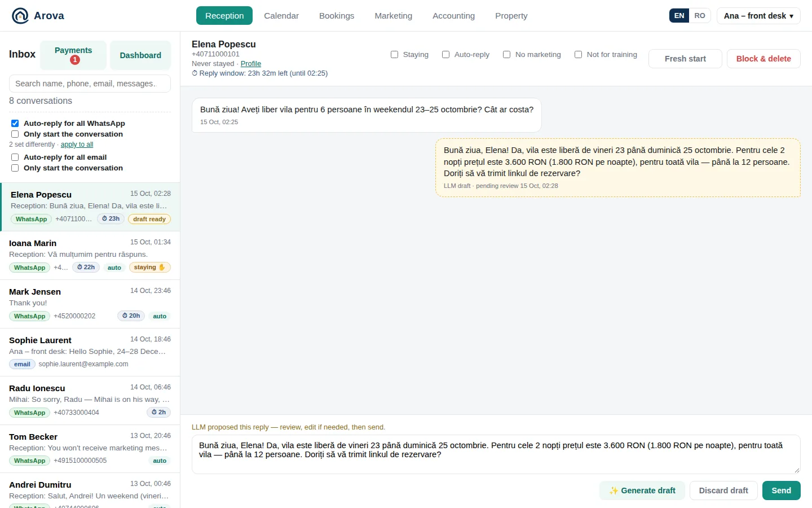The width and height of the screenshot is (812, 508).
Task: Go to the Bookings tab
Action: pyautogui.click(x=337, y=16)
